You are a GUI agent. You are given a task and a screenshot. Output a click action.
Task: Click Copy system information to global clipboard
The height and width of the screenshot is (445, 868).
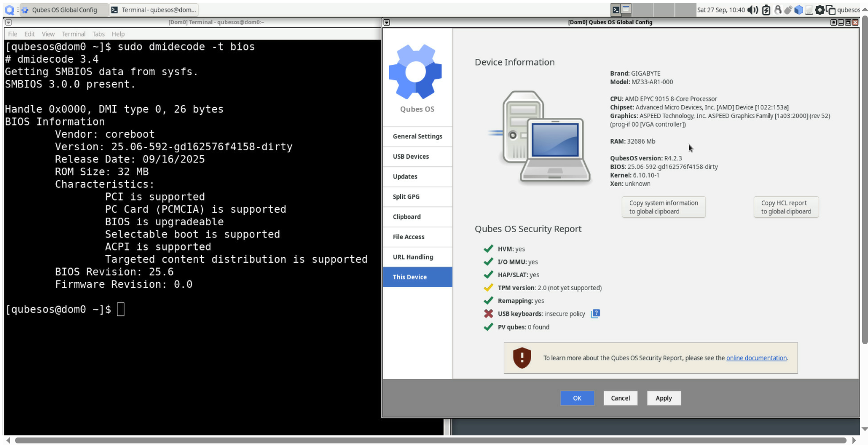point(664,207)
